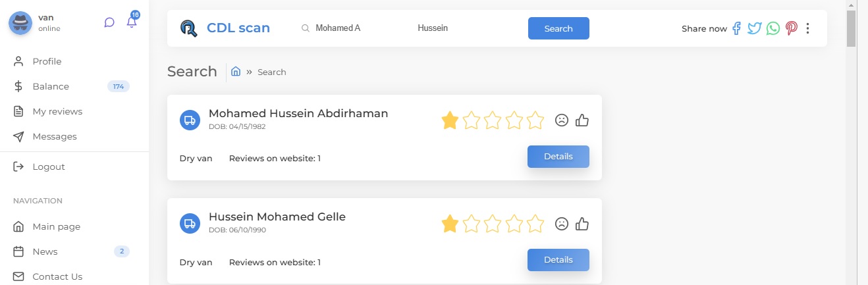This screenshot has height=285, width=868.
Task: Click thumbs-up icon for Mohamed Hussein Abdirhaman
Action: tap(582, 120)
